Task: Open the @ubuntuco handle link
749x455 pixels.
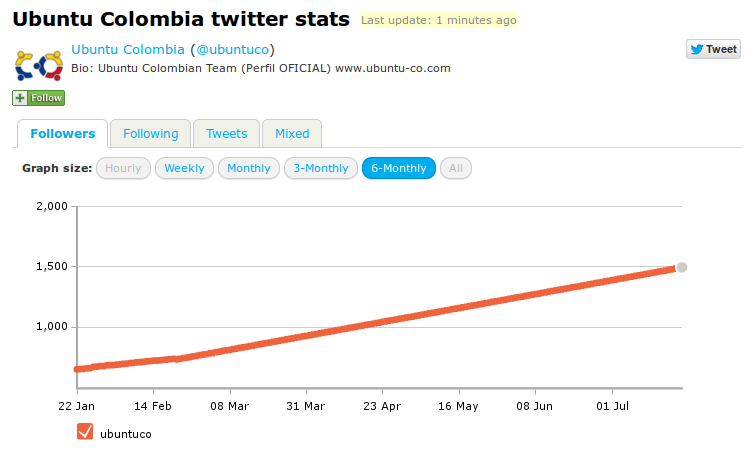Action: click(233, 50)
